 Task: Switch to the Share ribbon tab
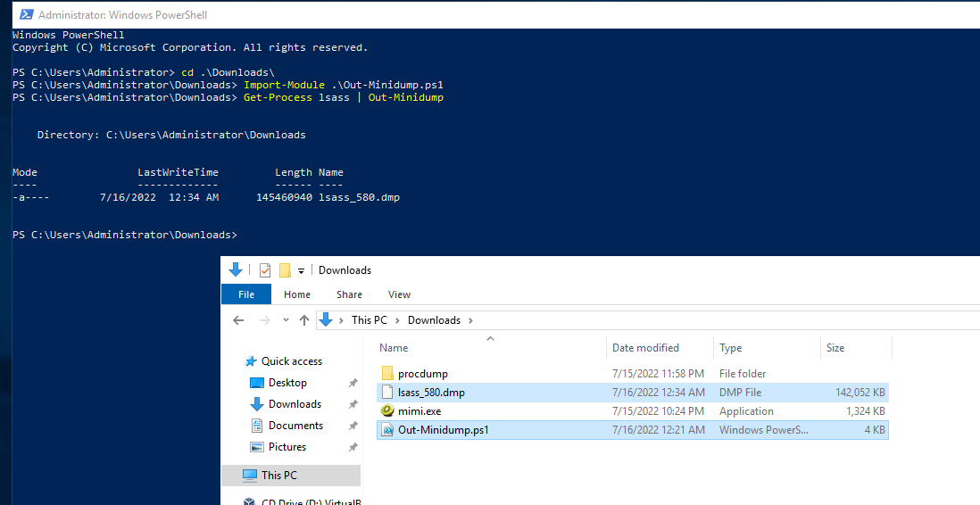point(349,294)
